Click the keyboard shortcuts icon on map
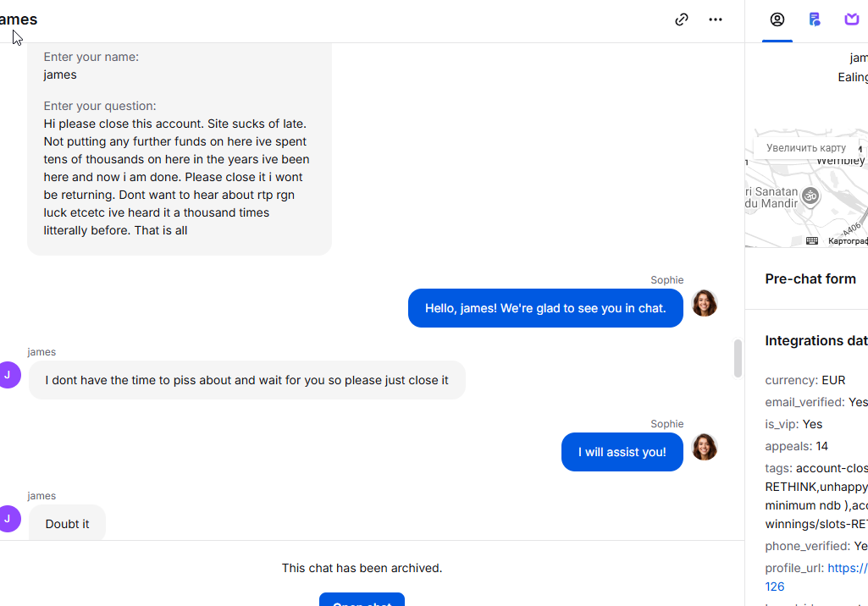Viewport: 868px width, 606px height. point(811,240)
